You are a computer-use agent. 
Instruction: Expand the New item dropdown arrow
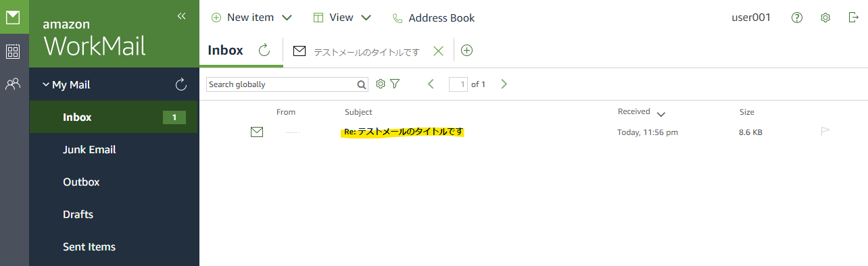pos(286,18)
